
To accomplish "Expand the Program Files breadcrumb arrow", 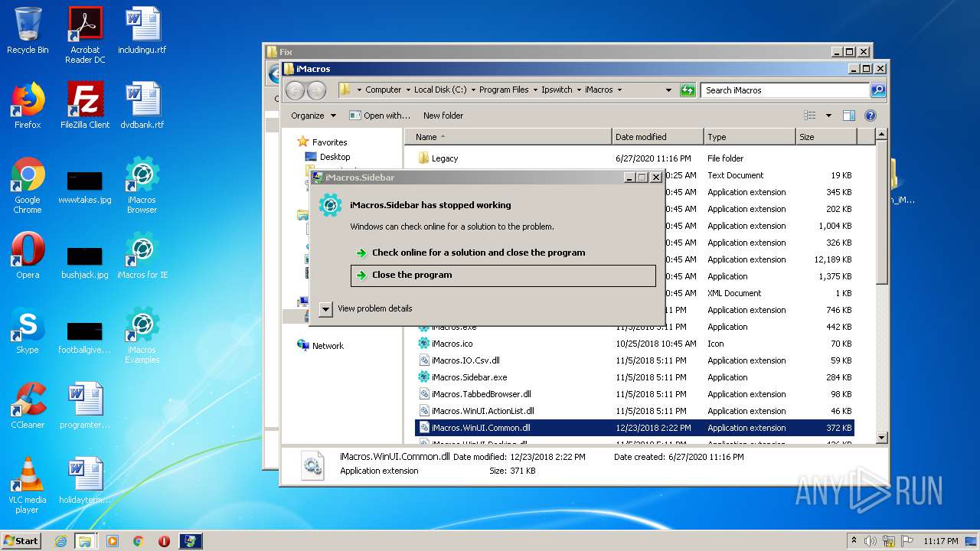I will point(535,90).
